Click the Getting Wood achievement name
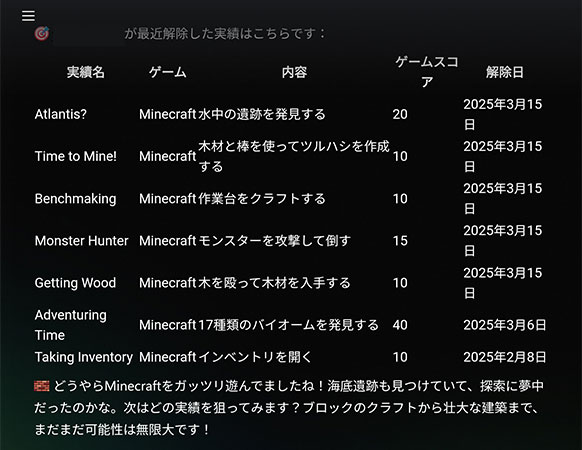Image resolution: width=582 pixels, height=450 pixels. tap(75, 283)
